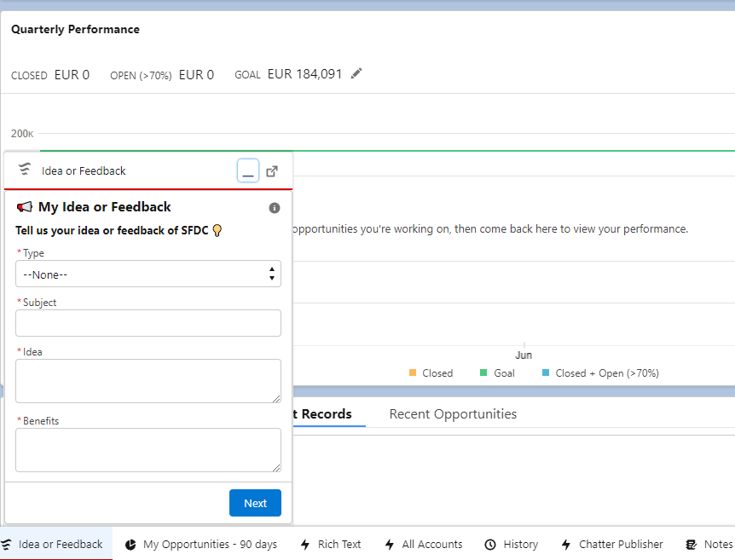The width and height of the screenshot is (735, 560).
Task: Click the Closed legend label
Action: coord(437,373)
